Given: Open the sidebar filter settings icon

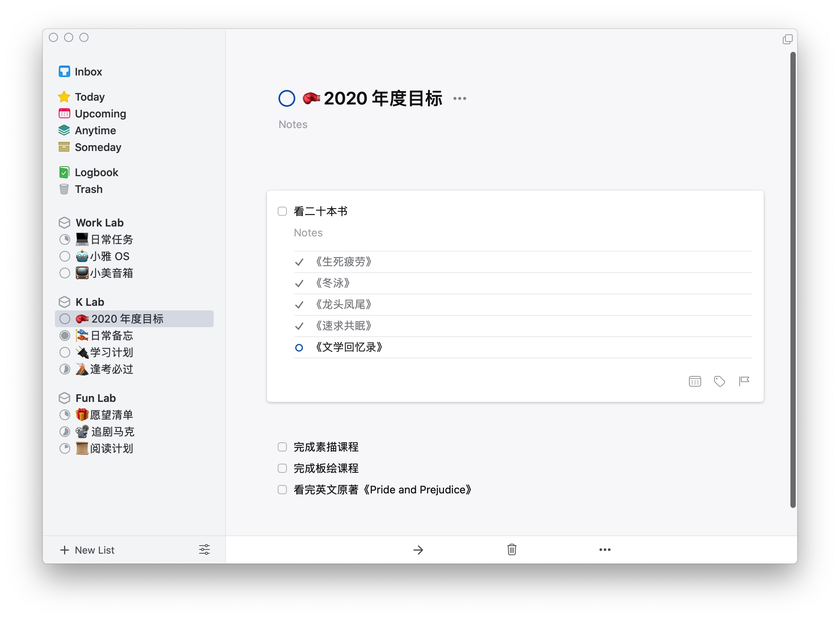Looking at the screenshot, I should (204, 549).
